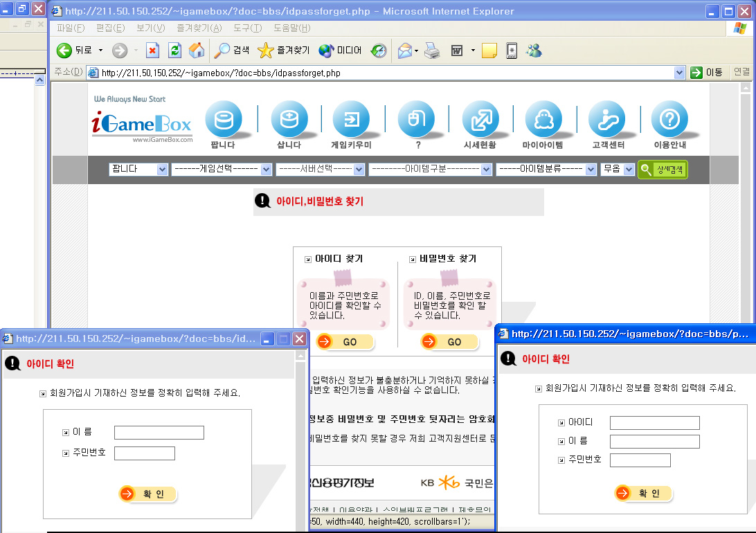This screenshot has height=533, width=756.
Task: Open the 파일(F) menu
Action: point(70,28)
